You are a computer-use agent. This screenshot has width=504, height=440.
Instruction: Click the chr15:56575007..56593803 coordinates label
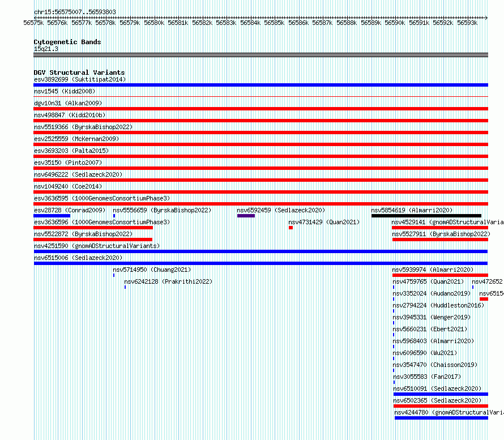tap(75, 12)
